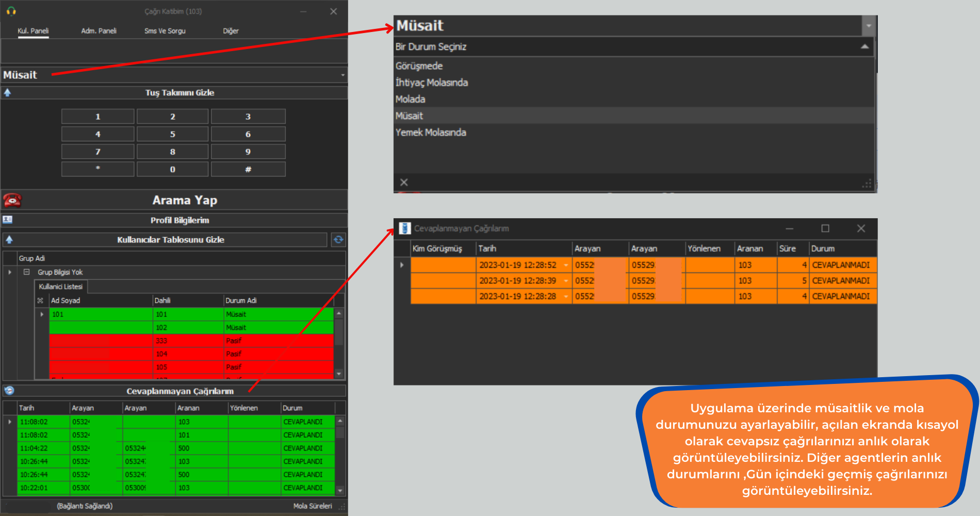Open the Müsait status dropdown in left panel

342,75
